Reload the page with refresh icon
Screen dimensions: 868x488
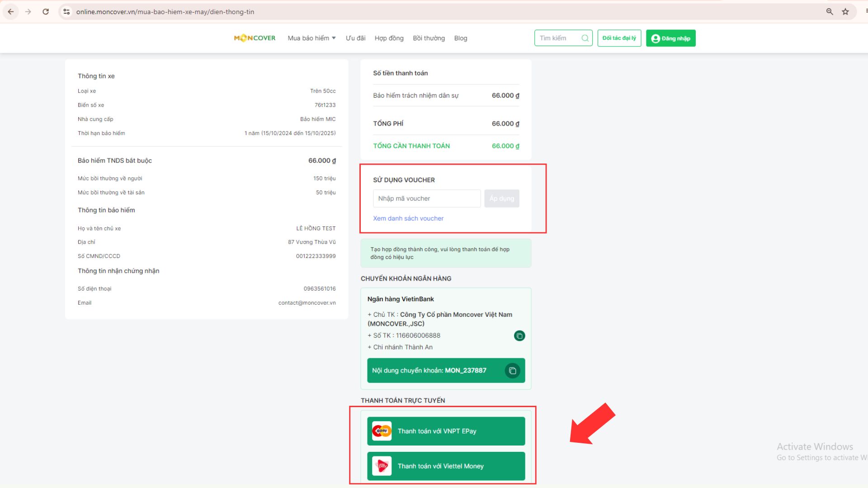click(46, 12)
